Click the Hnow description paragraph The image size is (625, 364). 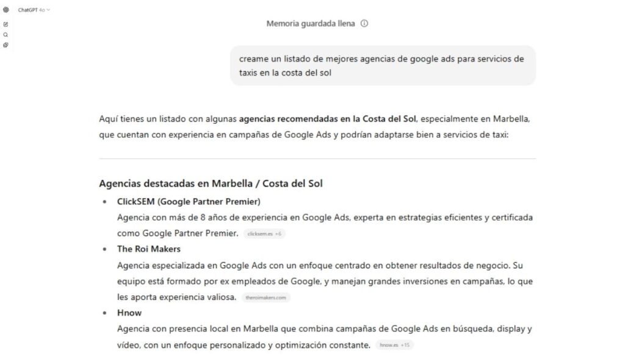[323, 329]
